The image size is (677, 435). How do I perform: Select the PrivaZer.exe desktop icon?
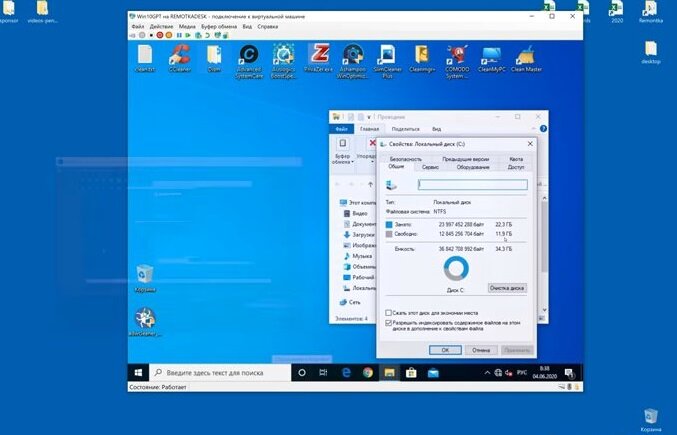(x=319, y=58)
